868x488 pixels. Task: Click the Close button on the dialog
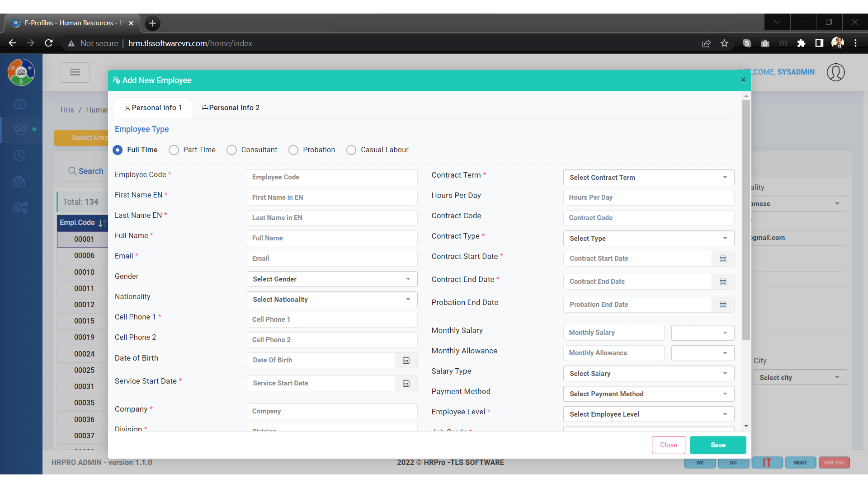tap(668, 445)
